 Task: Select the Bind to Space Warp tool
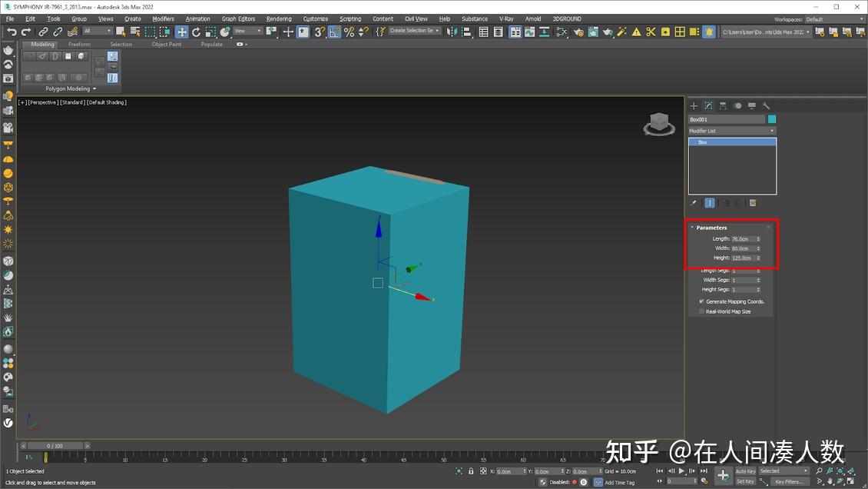tap(72, 32)
